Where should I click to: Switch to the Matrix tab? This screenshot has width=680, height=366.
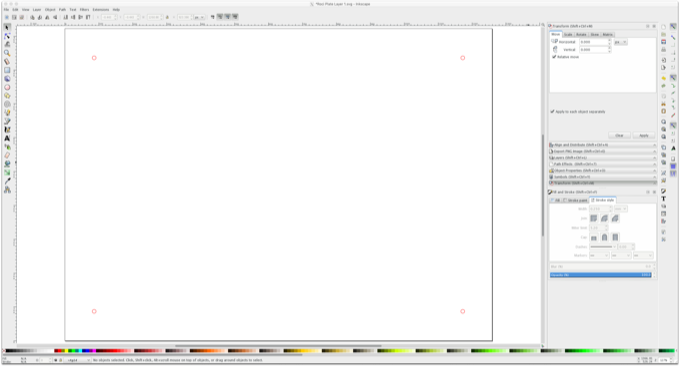pos(608,35)
